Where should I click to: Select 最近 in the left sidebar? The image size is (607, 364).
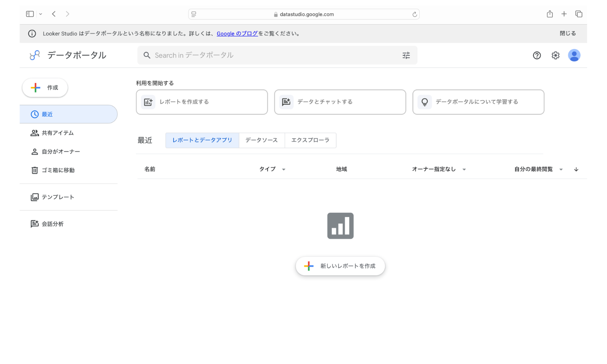click(68, 114)
